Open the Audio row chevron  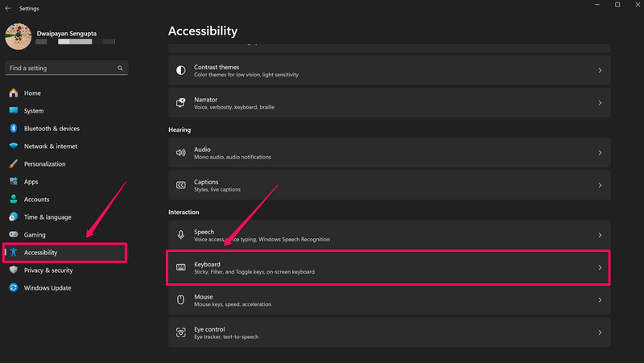[x=600, y=152]
